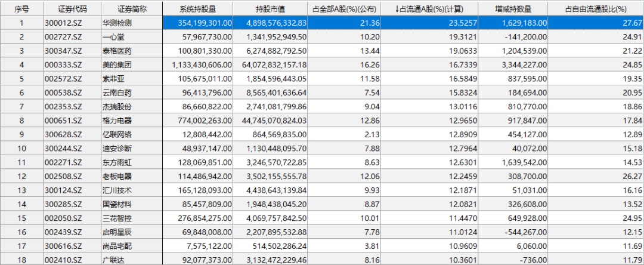Click holding value 1,133,430,606.00

(199, 64)
